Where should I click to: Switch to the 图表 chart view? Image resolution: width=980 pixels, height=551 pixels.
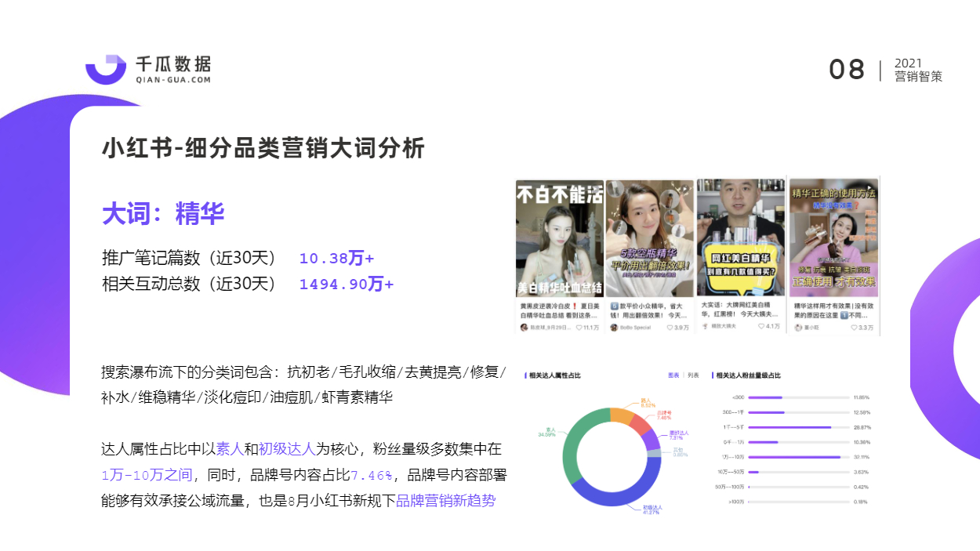[673, 375]
